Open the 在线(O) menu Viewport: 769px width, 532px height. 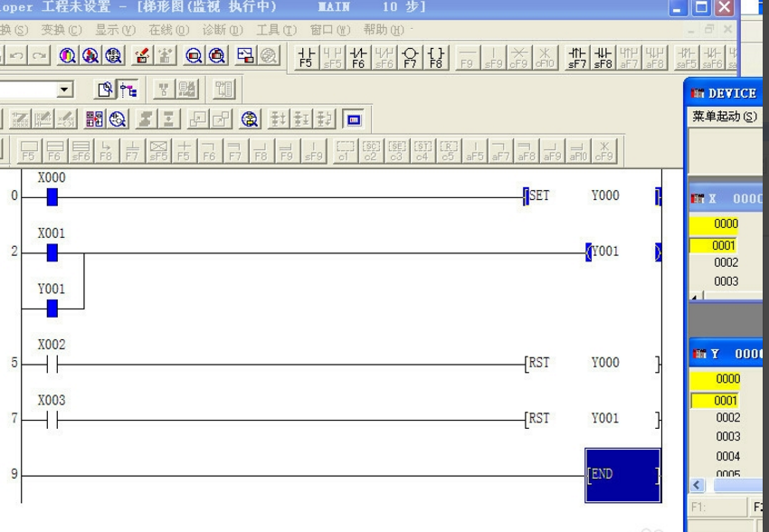point(169,30)
